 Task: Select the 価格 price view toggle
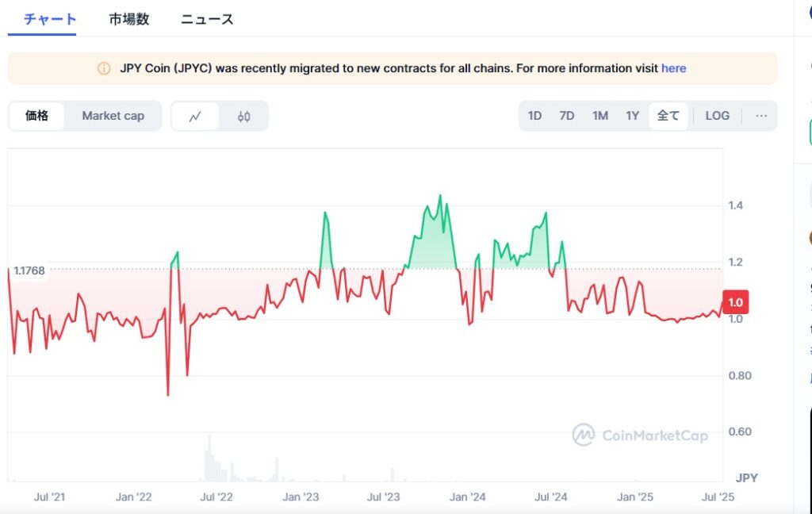tap(36, 116)
